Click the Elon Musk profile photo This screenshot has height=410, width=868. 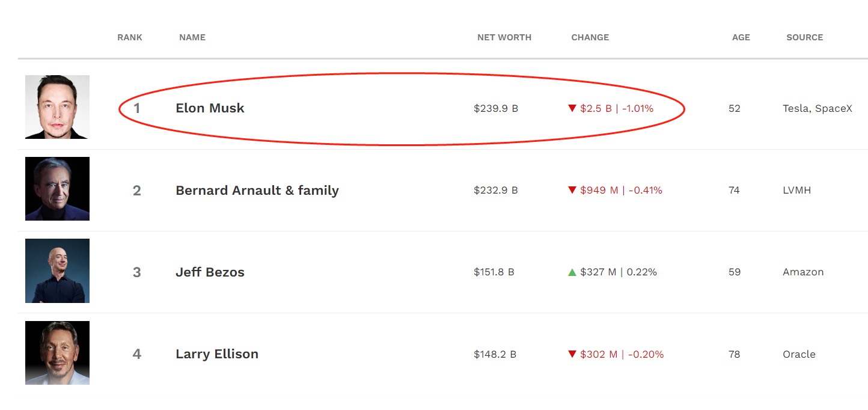[x=57, y=107]
